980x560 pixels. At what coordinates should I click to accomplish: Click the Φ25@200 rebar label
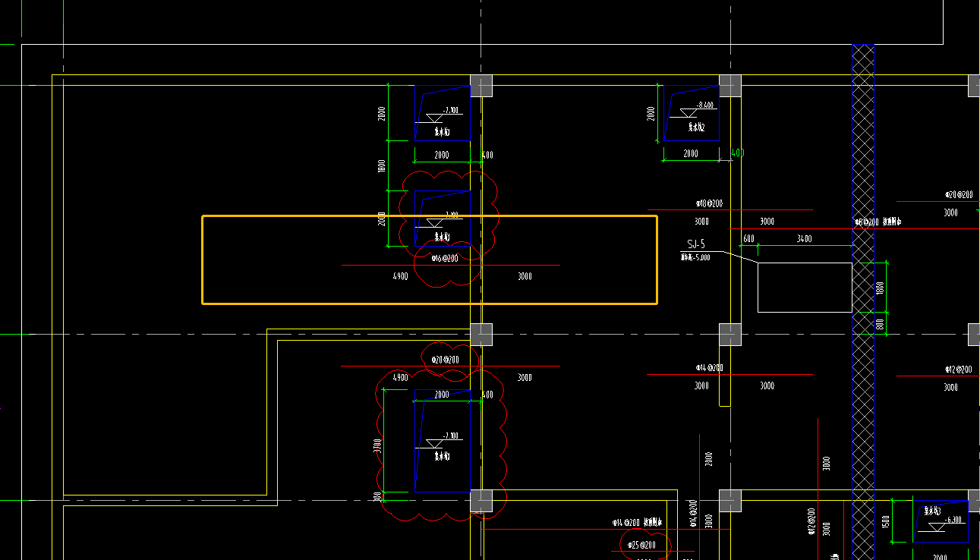click(641, 545)
